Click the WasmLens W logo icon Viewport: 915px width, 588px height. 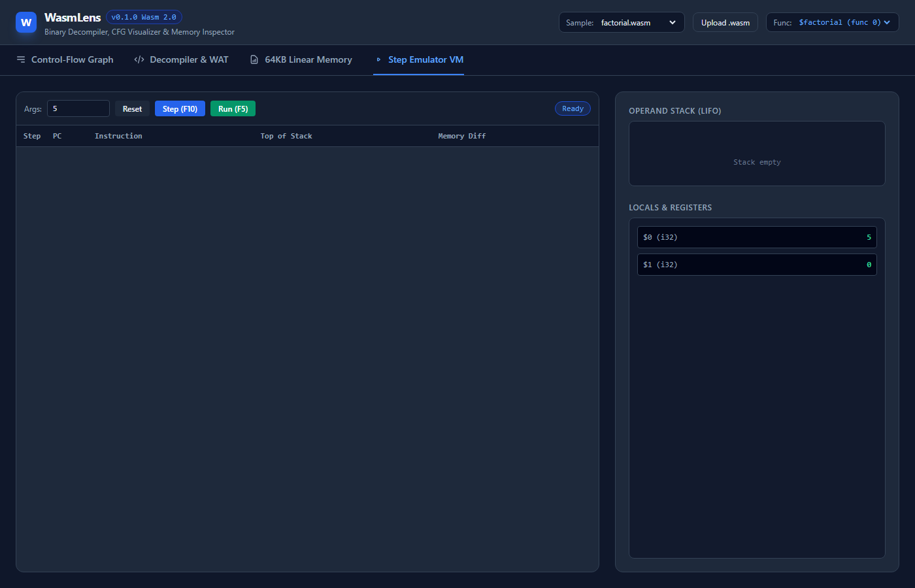point(26,22)
